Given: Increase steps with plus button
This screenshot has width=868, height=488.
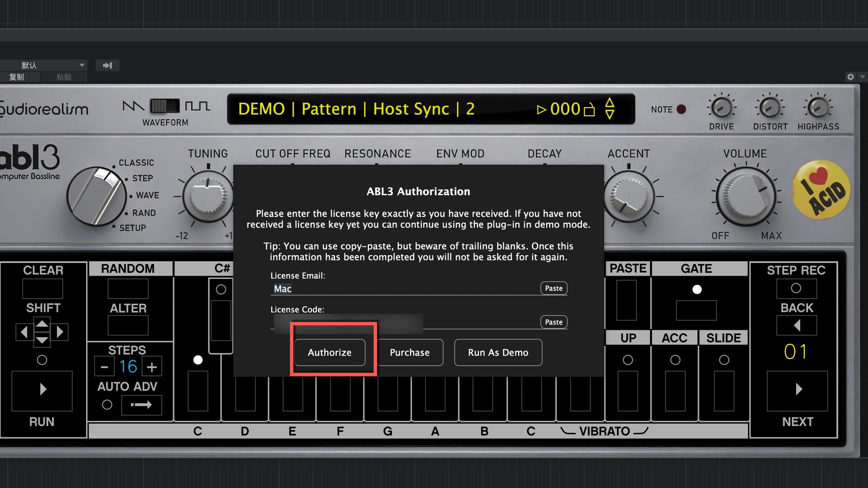Looking at the screenshot, I should point(152,367).
